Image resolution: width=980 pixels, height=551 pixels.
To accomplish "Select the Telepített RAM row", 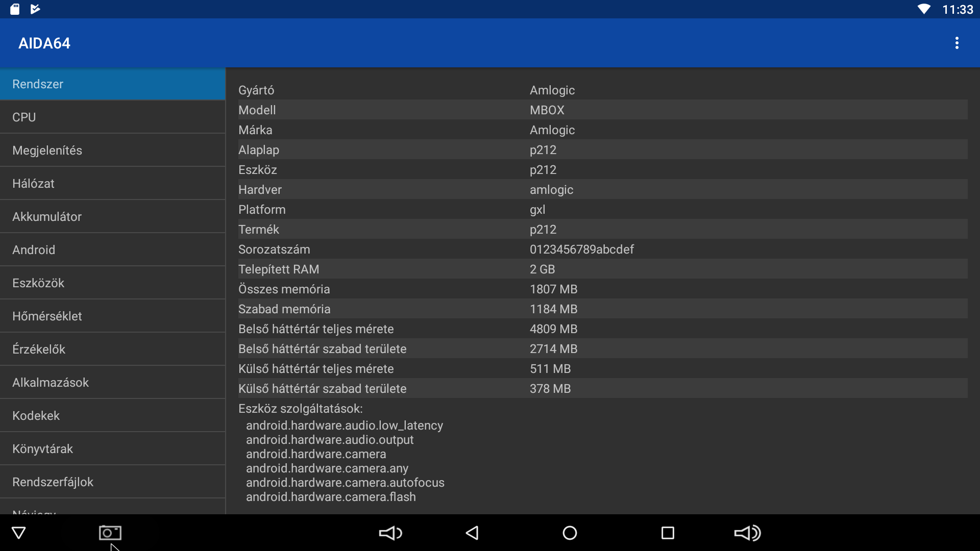I will (603, 269).
